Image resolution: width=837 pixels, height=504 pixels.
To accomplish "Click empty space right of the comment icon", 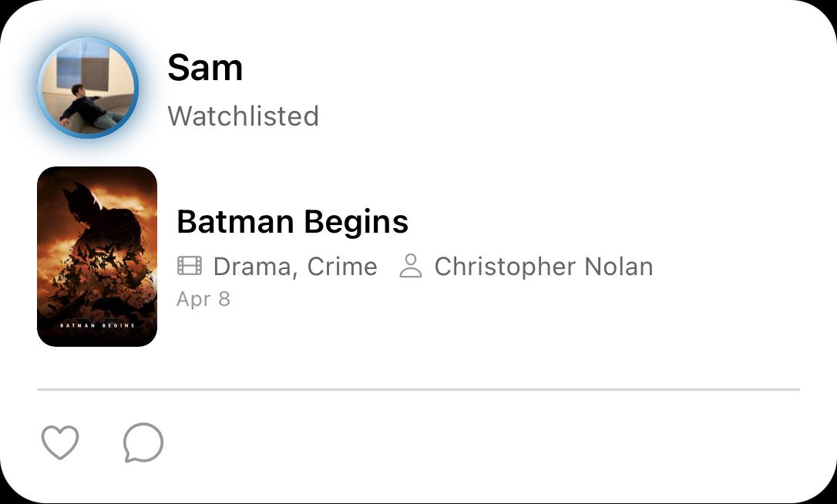I will (x=462, y=444).
